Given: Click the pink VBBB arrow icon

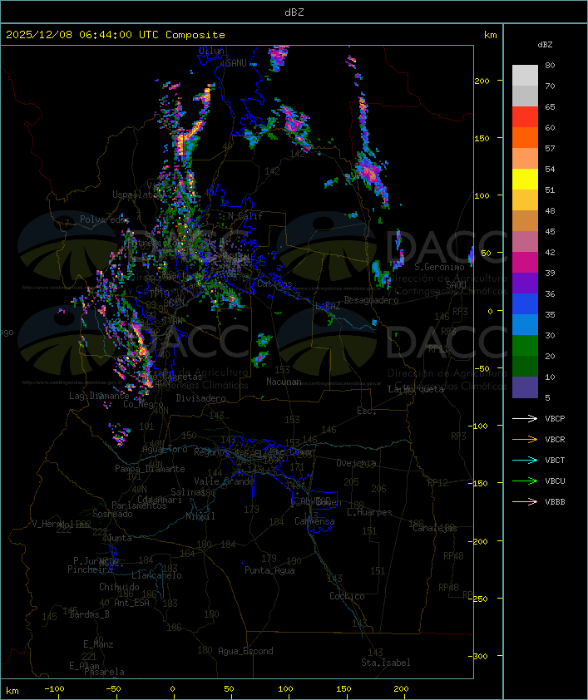Looking at the screenshot, I should point(525,501).
